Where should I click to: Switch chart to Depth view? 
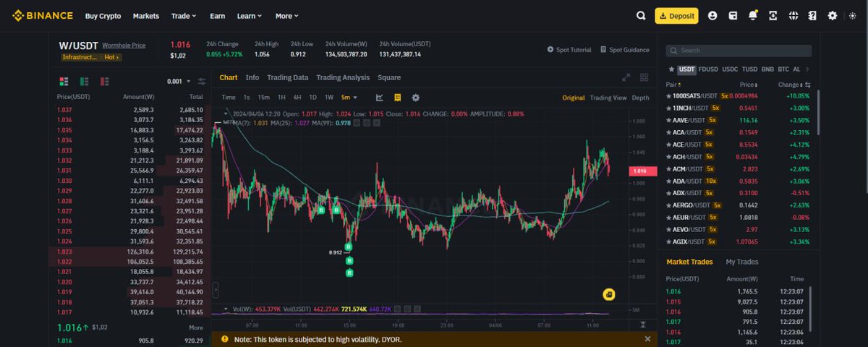pyautogui.click(x=640, y=98)
